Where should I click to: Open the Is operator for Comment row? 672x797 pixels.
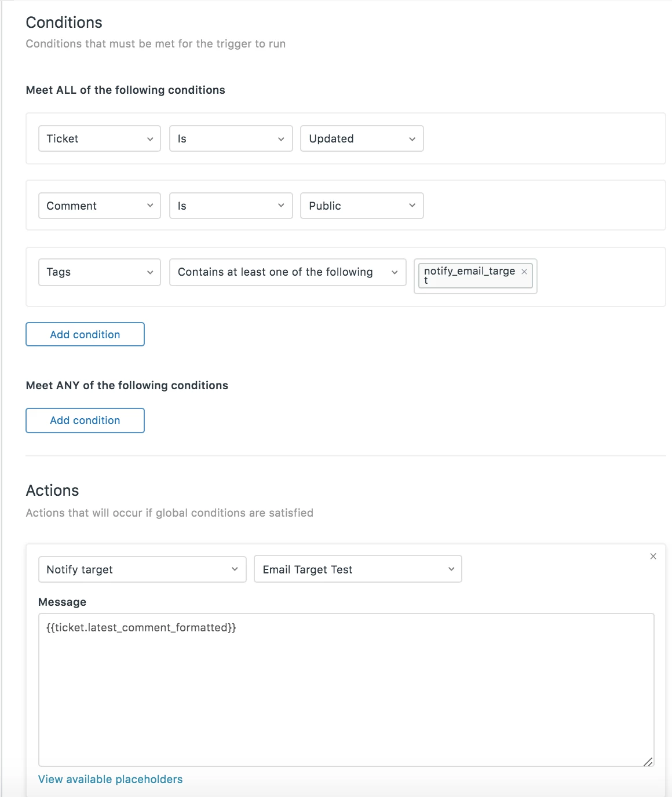(231, 206)
